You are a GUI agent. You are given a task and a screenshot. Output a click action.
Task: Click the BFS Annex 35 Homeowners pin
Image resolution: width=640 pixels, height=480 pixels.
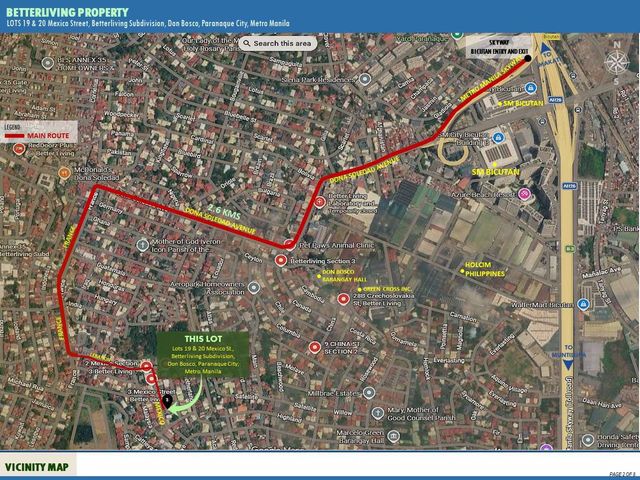coord(48,63)
